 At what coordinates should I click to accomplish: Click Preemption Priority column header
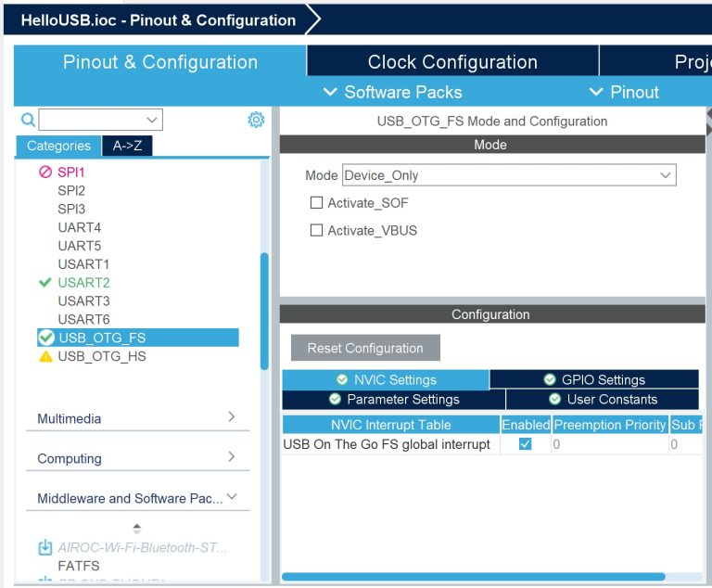pos(610,425)
